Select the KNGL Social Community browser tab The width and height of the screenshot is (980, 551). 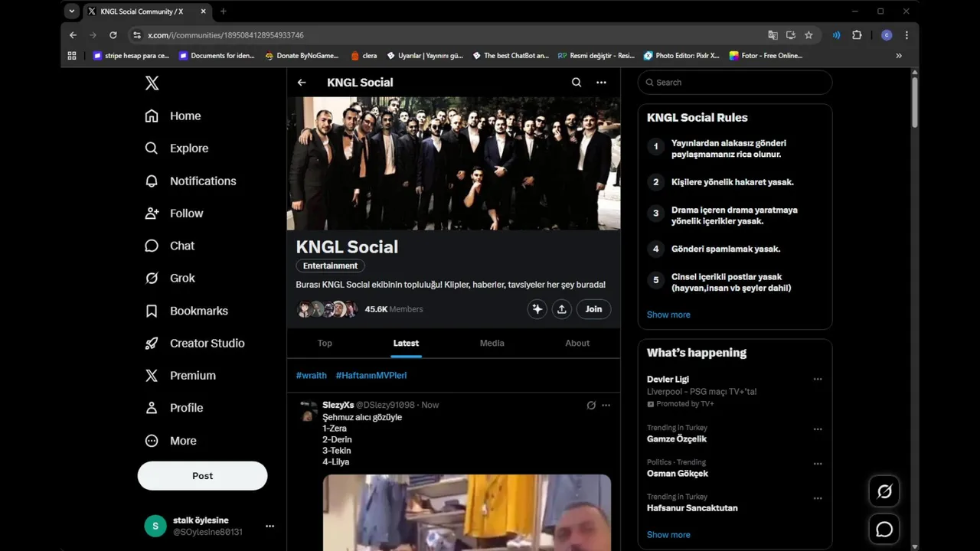145,11
